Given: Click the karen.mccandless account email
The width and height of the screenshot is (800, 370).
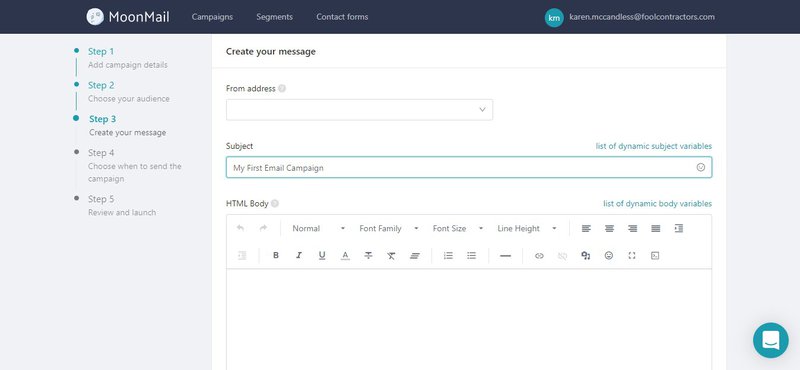Looking at the screenshot, I should point(642,17).
